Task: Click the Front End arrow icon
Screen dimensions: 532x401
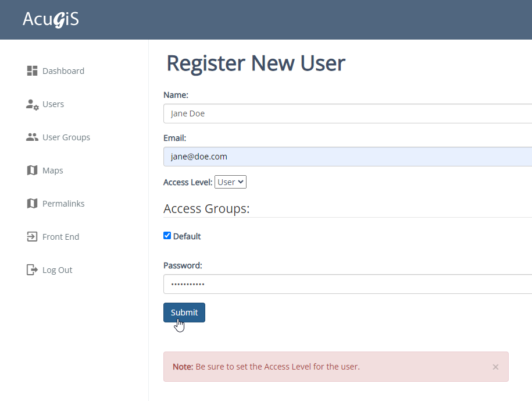Action: pos(32,237)
